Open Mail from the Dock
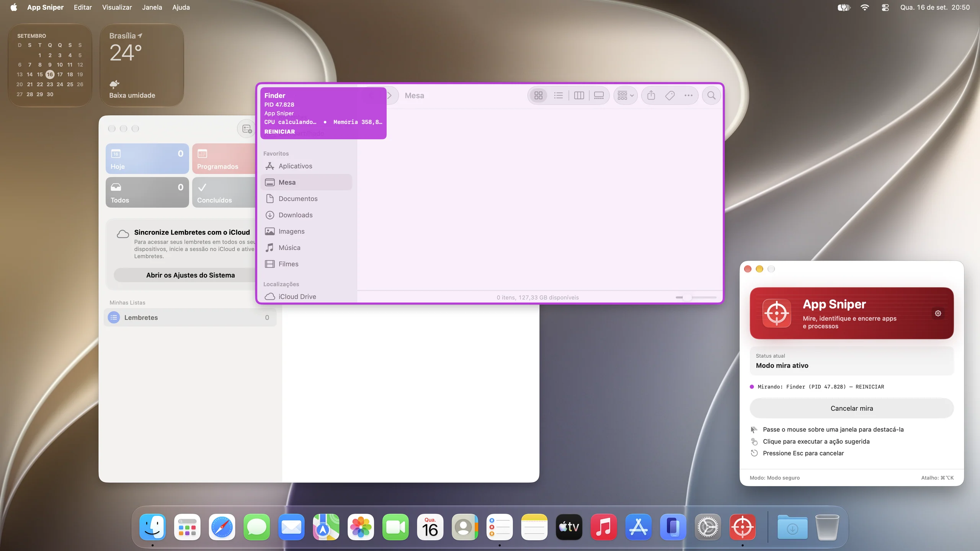980x551 pixels. point(291,527)
